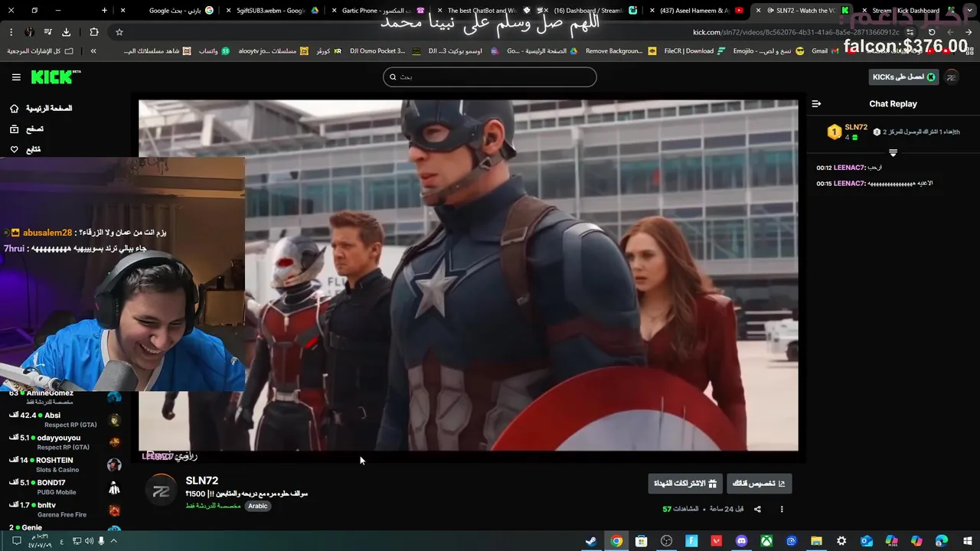The width and height of the screenshot is (980, 551).
Task: Show hidden tray icons chevron
Action: pyautogui.click(x=113, y=541)
